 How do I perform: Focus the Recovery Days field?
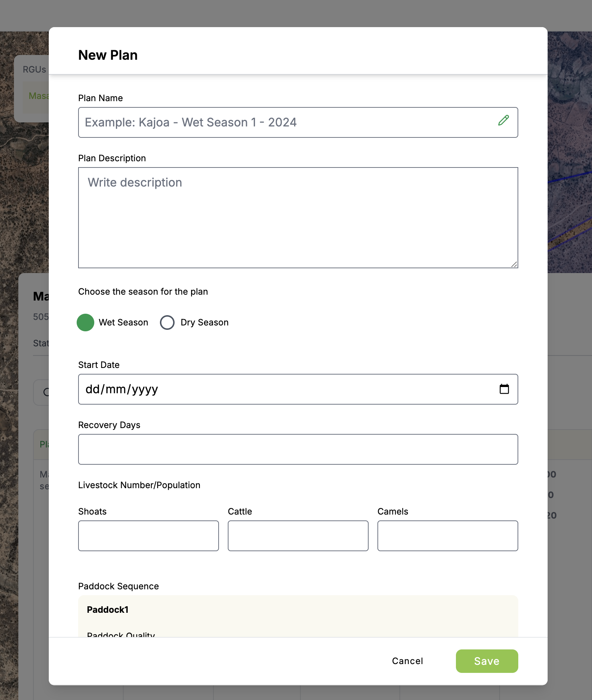point(298,449)
